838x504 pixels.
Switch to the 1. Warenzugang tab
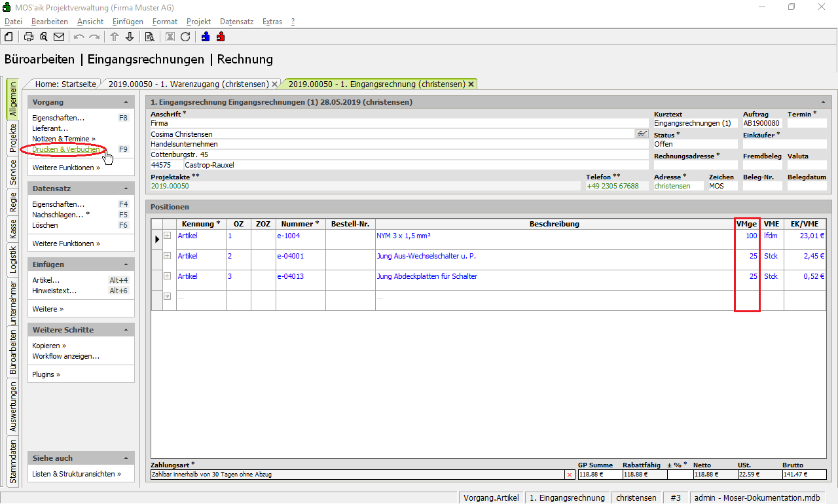coord(188,84)
